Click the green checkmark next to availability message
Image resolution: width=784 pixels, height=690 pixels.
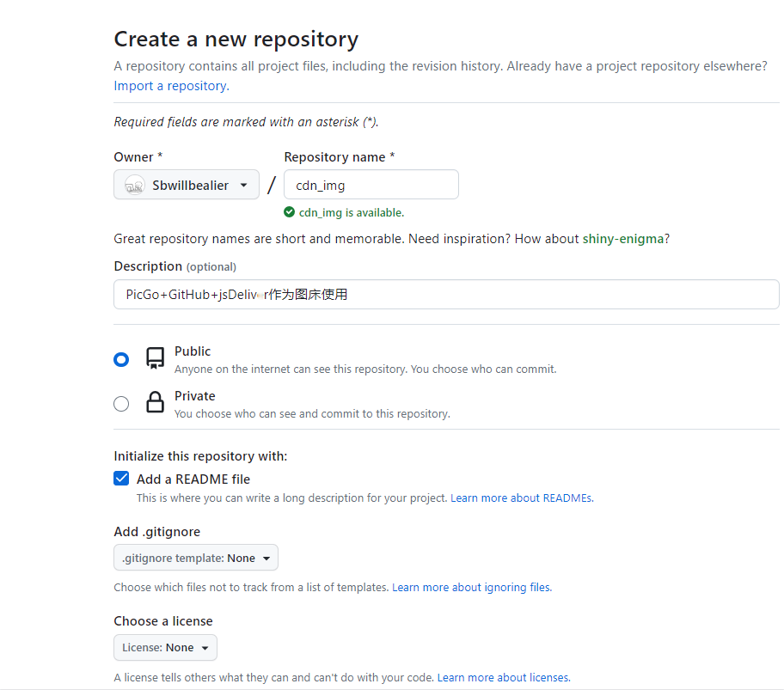pos(290,212)
